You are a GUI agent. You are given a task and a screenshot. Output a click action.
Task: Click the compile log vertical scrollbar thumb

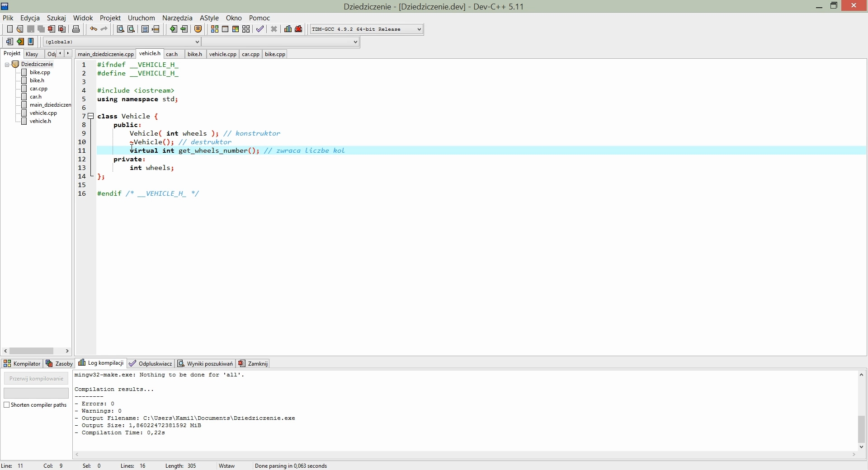pyautogui.click(x=862, y=429)
